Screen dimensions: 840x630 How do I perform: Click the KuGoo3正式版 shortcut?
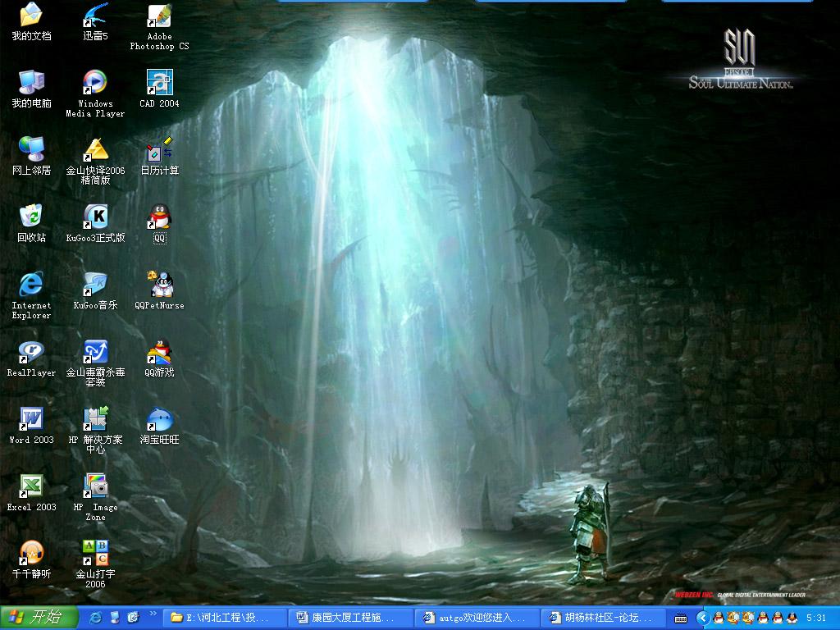click(95, 223)
